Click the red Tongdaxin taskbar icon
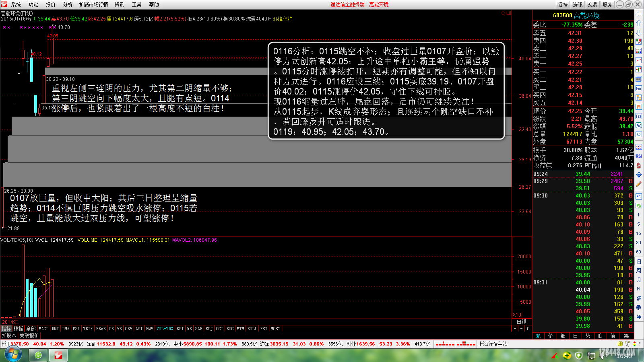 [58, 355]
